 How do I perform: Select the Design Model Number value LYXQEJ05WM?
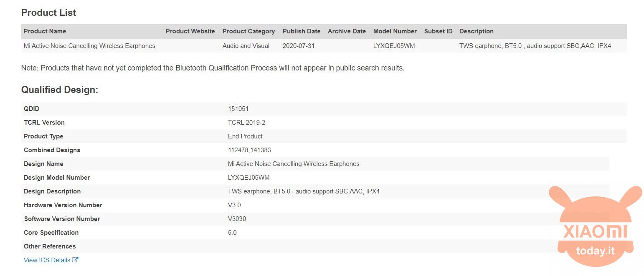[249, 178]
